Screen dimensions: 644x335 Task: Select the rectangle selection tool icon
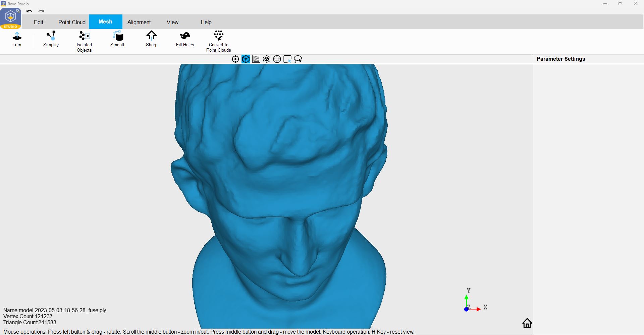(287, 59)
